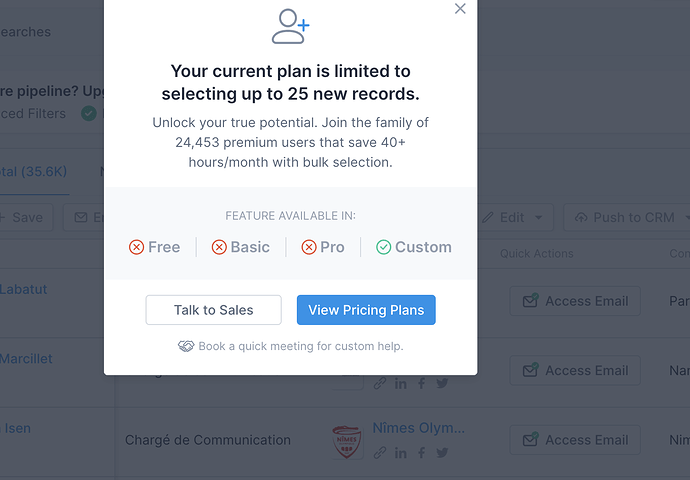Click the Nîmes Olympique logo thumbnail
690x480 pixels.
(x=346, y=440)
